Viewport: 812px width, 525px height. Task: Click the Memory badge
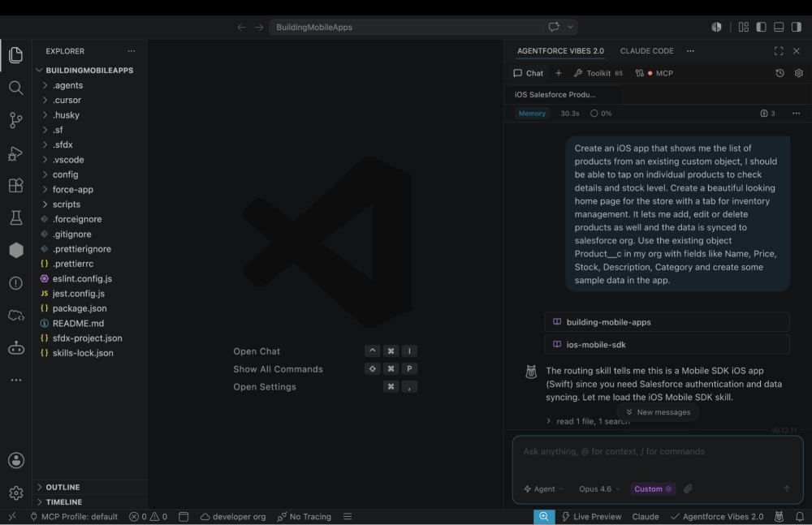(x=532, y=114)
